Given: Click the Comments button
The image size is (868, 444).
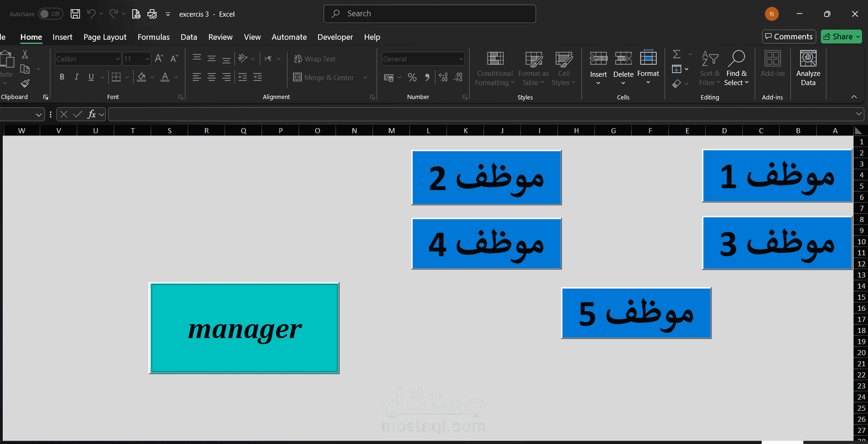Looking at the screenshot, I should [x=789, y=37].
